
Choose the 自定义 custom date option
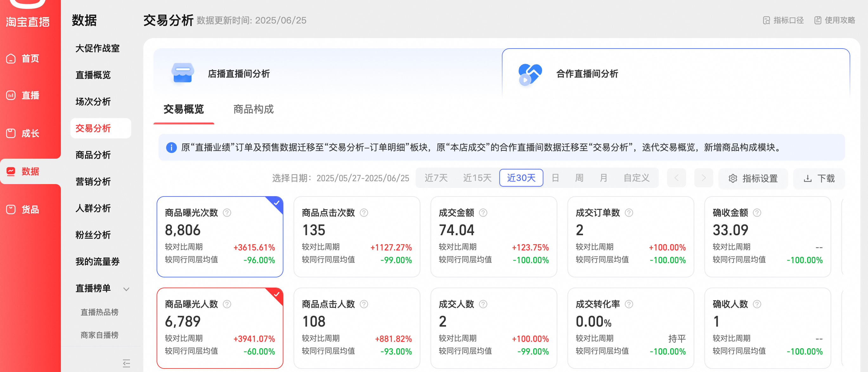(x=636, y=178)
